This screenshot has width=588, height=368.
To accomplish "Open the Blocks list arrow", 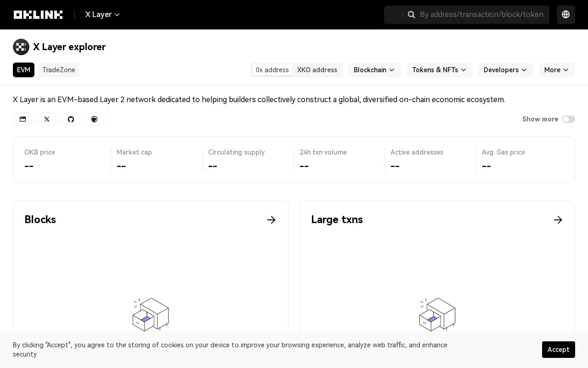I will tap(271, 220).
